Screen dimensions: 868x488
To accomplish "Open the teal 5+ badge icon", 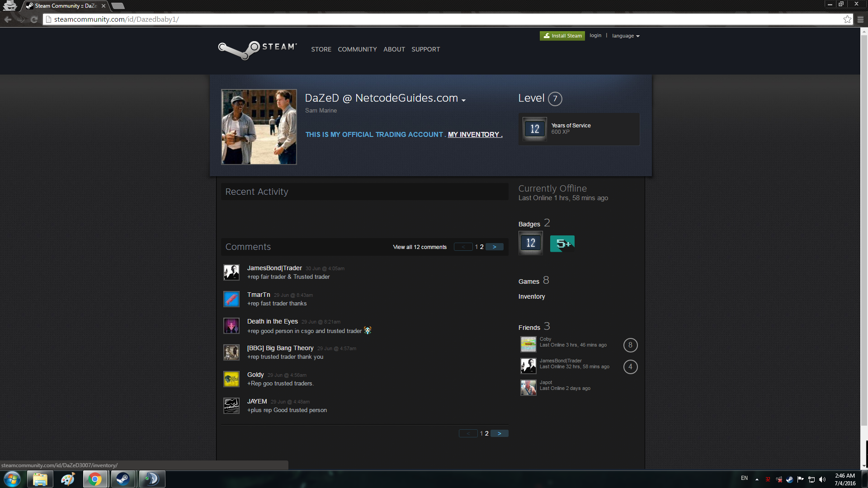I will pyautogui.click(x=562, y=244).
